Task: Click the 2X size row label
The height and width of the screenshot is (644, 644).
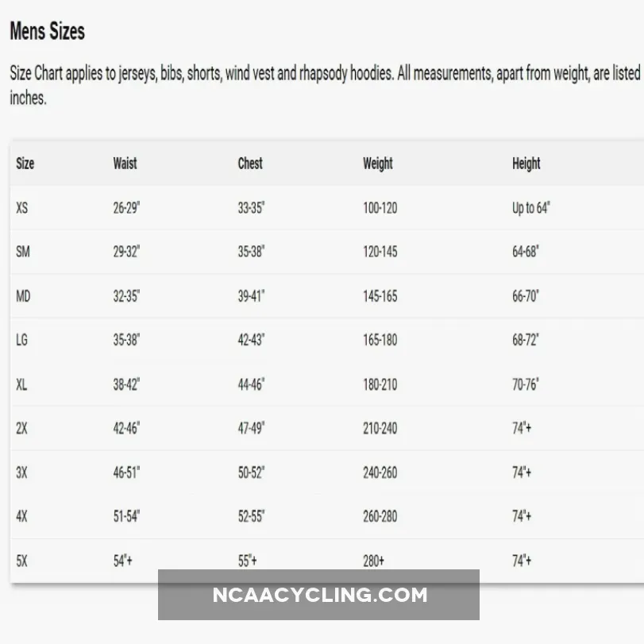Action: tap(22, 428)
